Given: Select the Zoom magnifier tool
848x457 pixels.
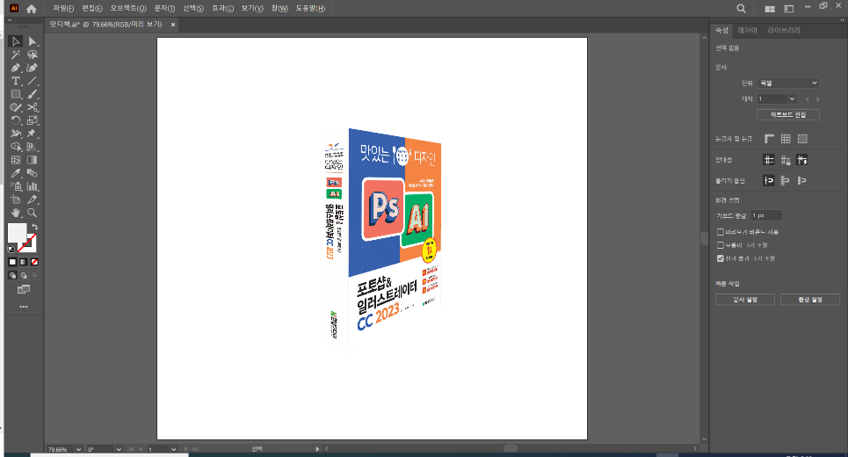Looking at the screenshot, I should [x=32, y=213].
